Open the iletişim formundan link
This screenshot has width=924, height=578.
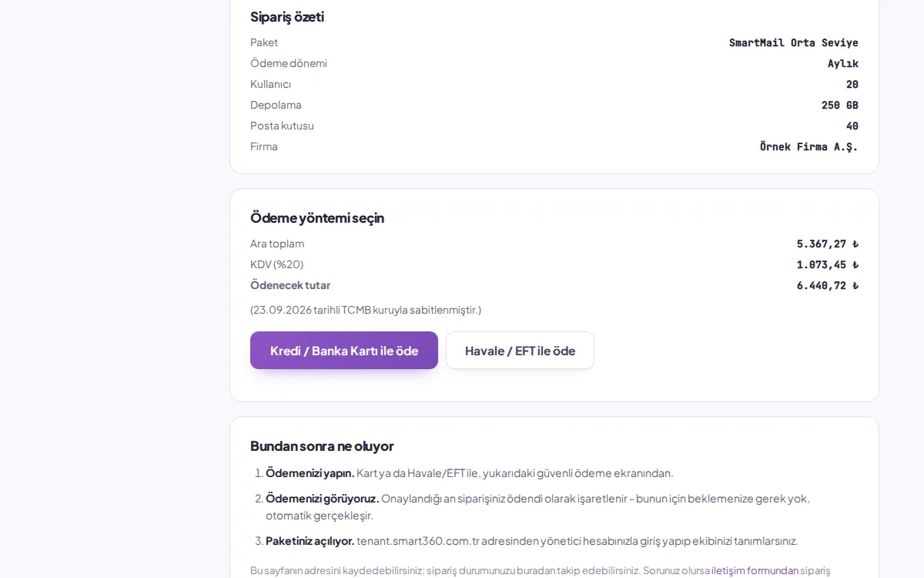pos(755,570)
